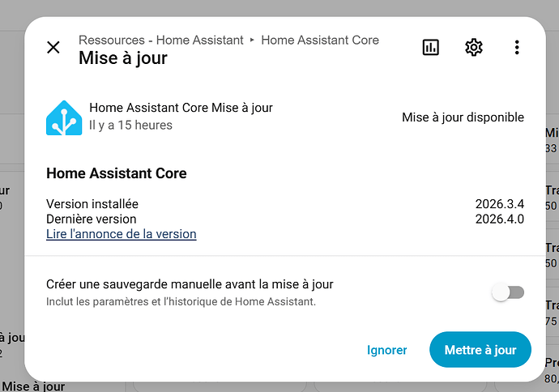The image size is (559, 392).
Task: Click the bold "Mise à jour" dialog title
Action: coord(122,58)
